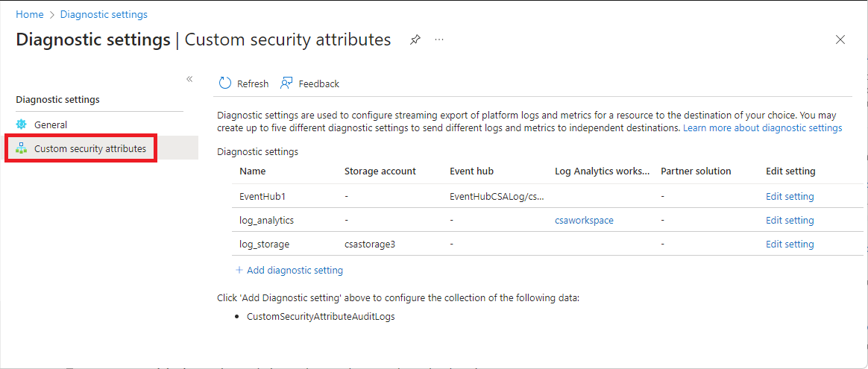Go to the Home breadcrumb
Image resolution: width=868 pixels, height=369 pixels.
[x=29, y=14]
